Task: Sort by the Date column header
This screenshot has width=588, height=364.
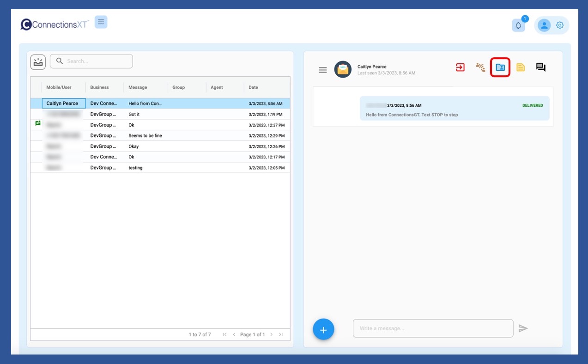Action: pyautogui.click(x=253, y=87)
